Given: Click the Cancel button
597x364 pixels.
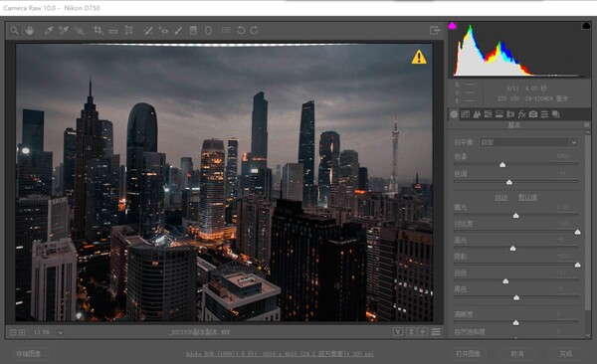Looking at the screenshot, I should click(517, 354).
